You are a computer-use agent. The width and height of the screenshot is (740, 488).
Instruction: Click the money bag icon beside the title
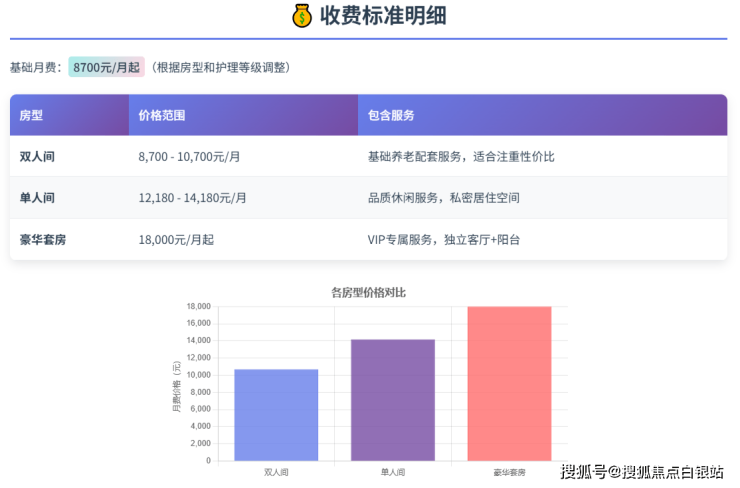[x=302, y=16]
